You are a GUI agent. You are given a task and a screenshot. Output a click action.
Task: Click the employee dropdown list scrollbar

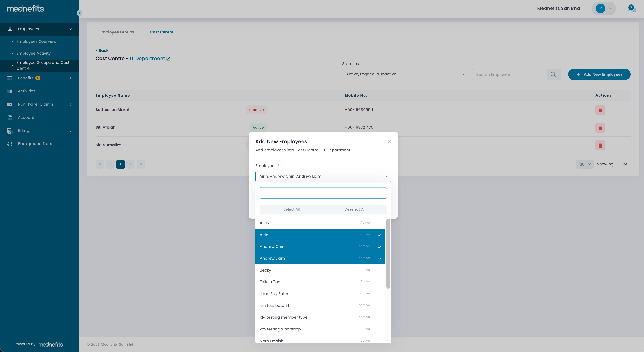pos(388,253)
